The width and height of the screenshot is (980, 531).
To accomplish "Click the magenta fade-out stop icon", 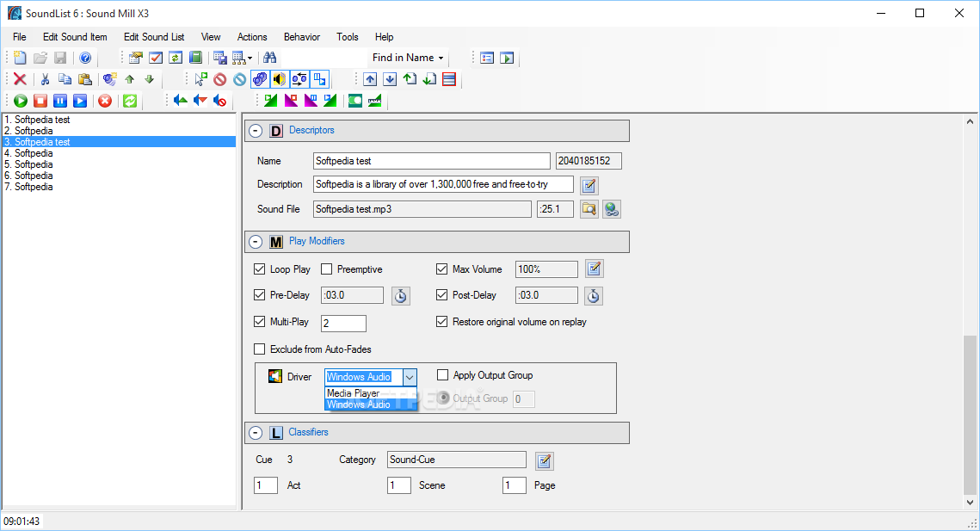I will coord(291,101).
